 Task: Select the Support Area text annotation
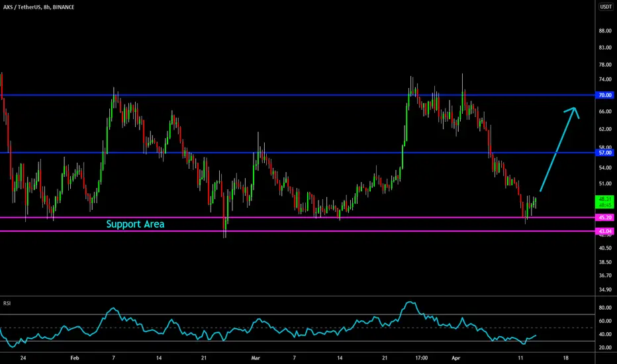pyautogui.click(x=135, y=224)
